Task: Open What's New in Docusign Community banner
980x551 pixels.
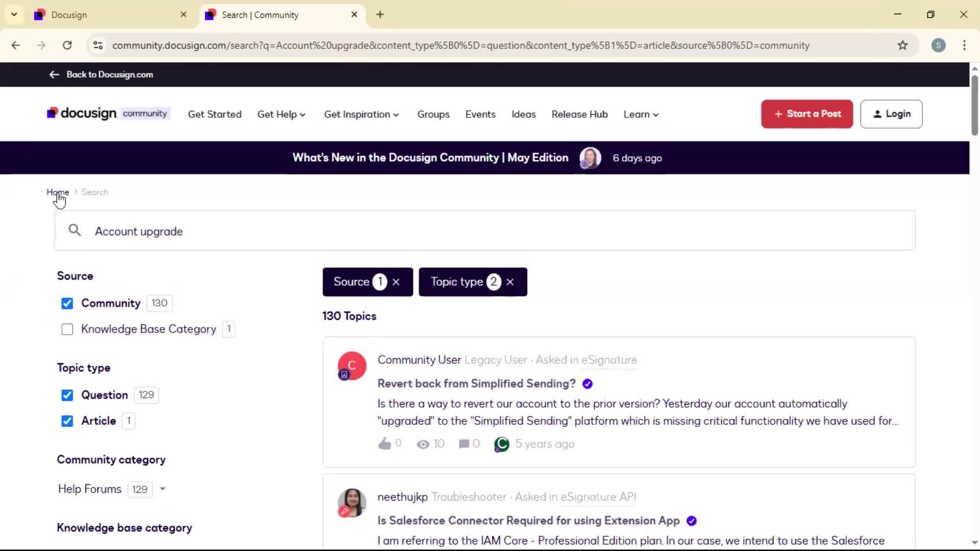Action: (430, 158)
